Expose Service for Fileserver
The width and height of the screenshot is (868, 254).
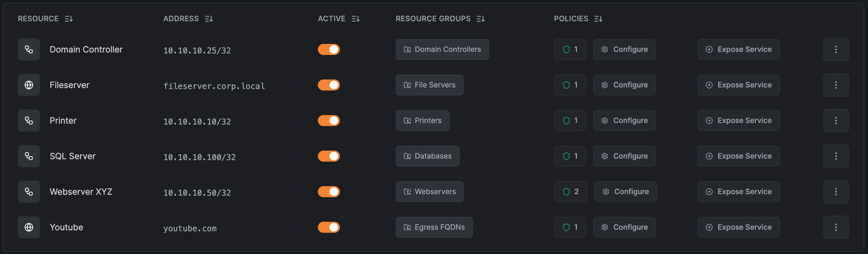click(738, 85)
